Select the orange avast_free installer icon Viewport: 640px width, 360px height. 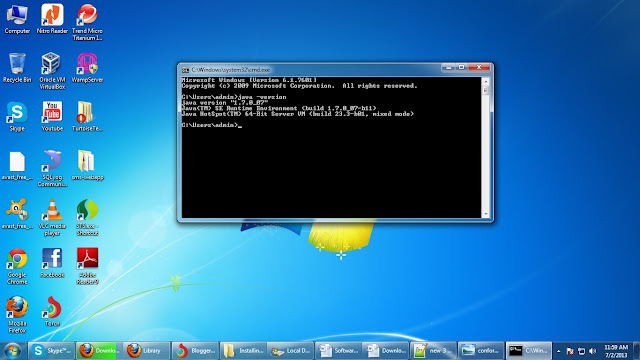17,214
